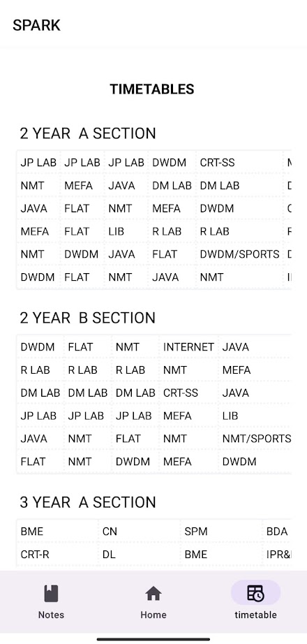
Task: Click the CRT-SS cell in A section
Action: coord(218,163)
